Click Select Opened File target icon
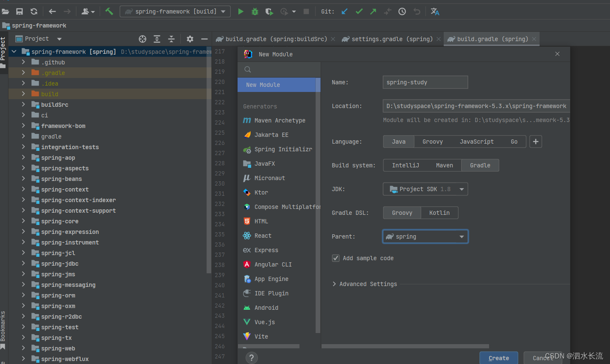The height and width of the screenshot is (364, 610). (x=143, y=39)
